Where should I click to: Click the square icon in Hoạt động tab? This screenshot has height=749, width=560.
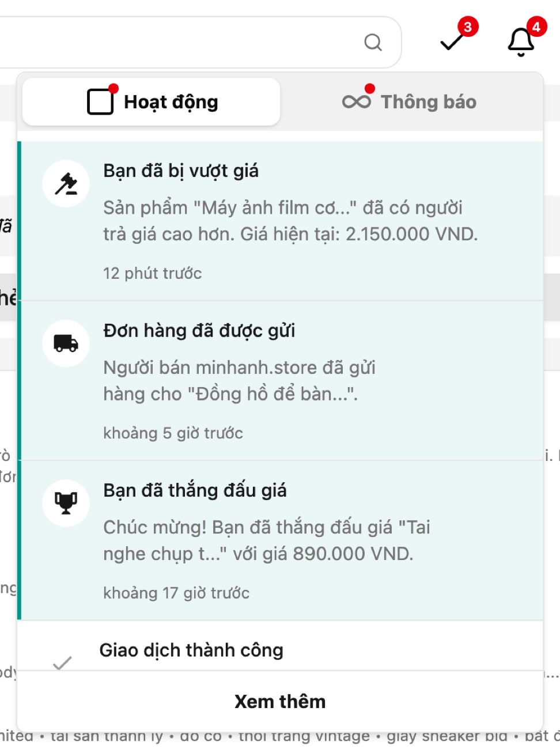tap(100, 102)
